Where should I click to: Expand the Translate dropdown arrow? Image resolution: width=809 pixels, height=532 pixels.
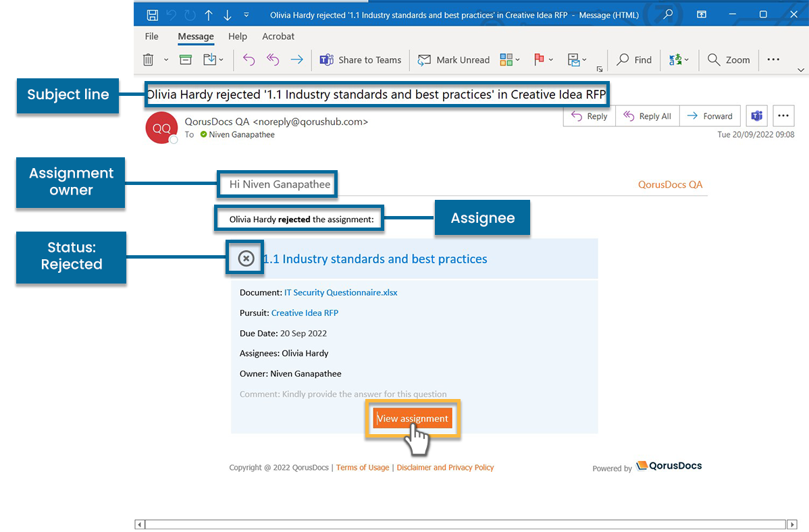687,60
